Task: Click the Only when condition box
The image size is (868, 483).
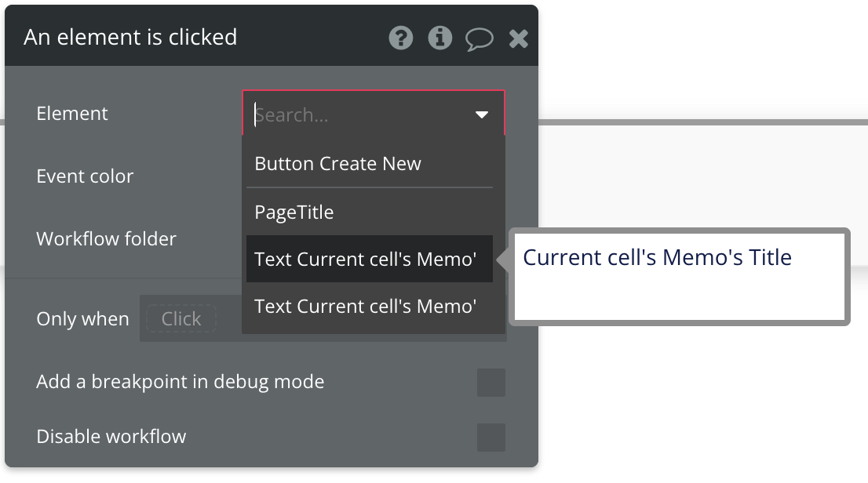Action: [181, 319]
